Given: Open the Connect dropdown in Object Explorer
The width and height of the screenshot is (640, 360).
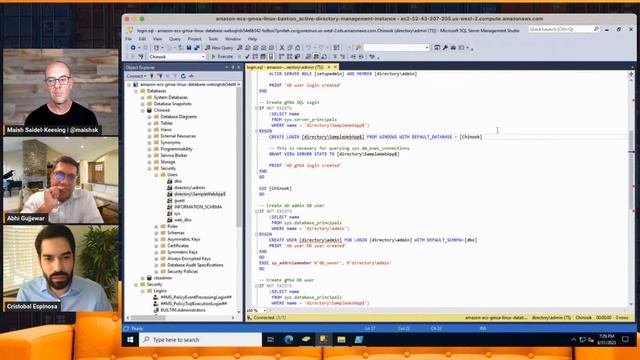Looking at the screenshot, I should pos(136,76).
